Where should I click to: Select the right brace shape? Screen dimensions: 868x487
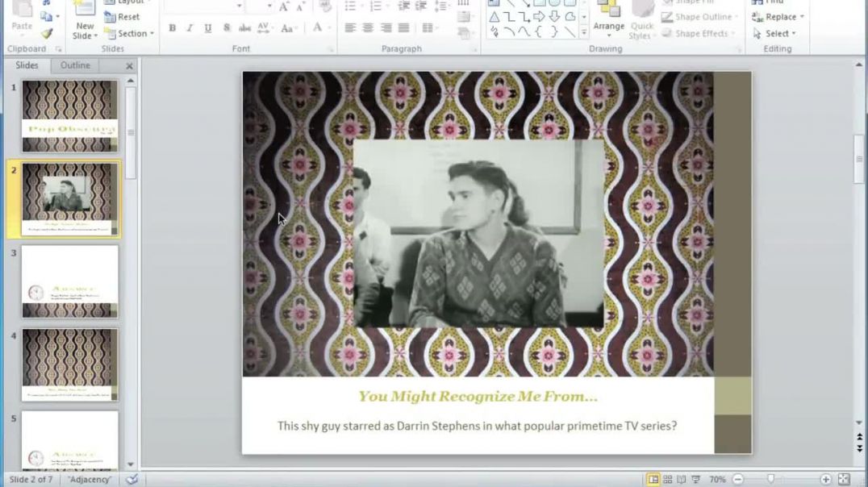tap(554, 32)
